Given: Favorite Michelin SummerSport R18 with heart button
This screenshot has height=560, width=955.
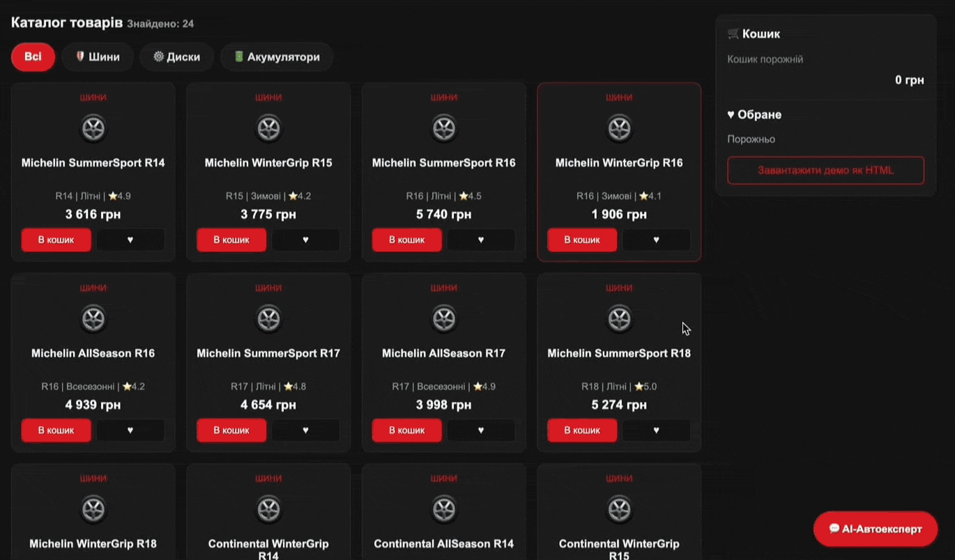Looking at the screenshot, I should 656,430.
